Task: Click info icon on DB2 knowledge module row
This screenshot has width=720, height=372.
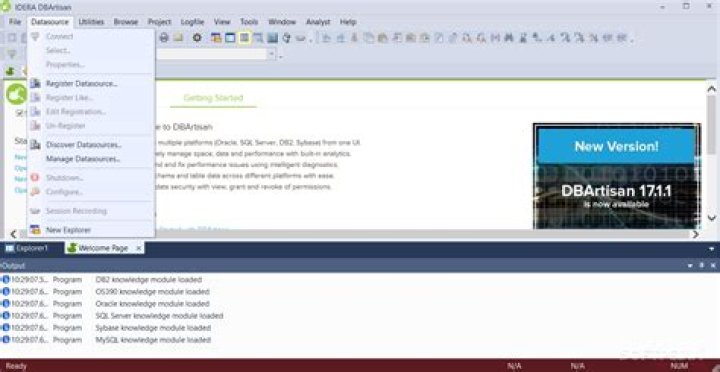Action: 6,279
